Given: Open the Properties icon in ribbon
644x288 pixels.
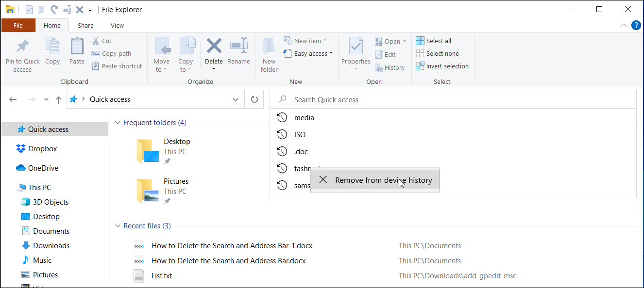Looking at the screenshot, I should (x=356, y=47).
